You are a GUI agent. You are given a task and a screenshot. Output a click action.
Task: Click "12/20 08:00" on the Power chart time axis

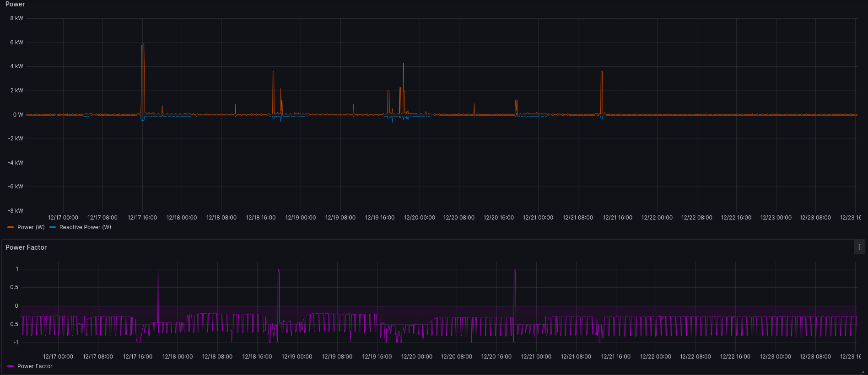(x=459, y=218)
